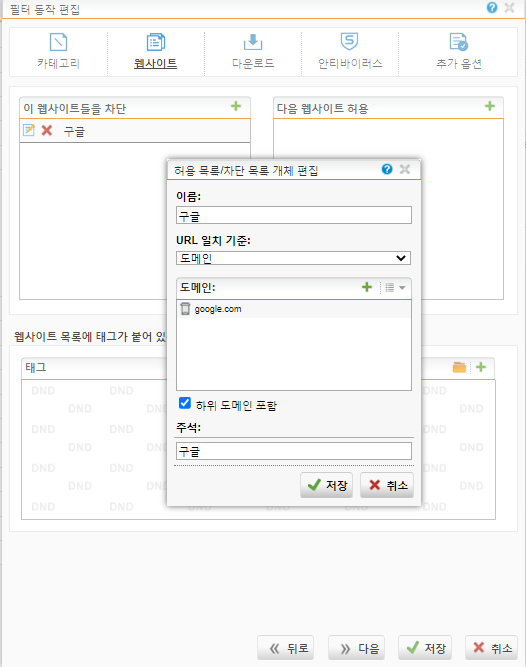Expand the URL 일치 기준 dropdown
The height and width of the screenshot is (667, 526).
(x=293, y=258)
